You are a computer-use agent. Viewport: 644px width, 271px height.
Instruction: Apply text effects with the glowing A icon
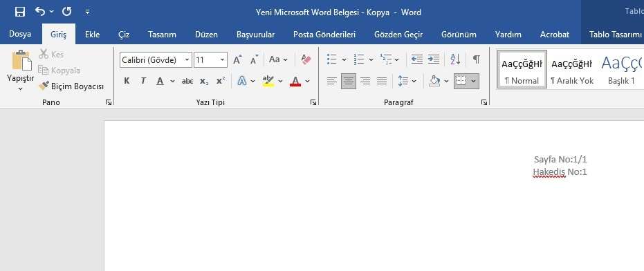point(242,81)
